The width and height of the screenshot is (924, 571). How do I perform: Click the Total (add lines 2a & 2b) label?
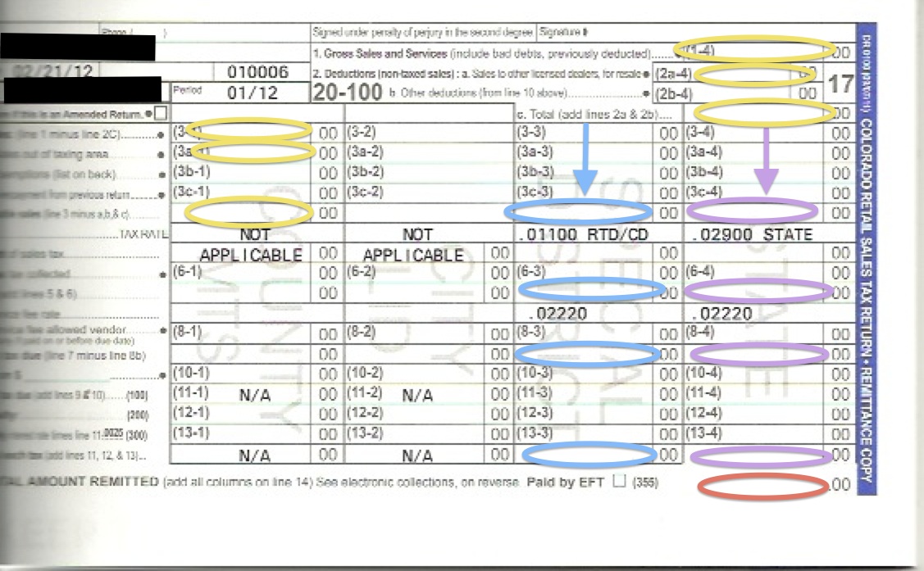(594, 114)
